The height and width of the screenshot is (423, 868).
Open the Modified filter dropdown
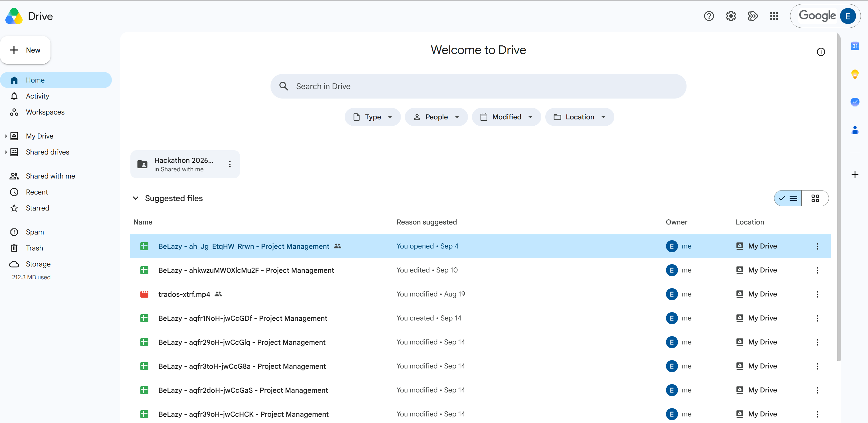pos(506,117)
